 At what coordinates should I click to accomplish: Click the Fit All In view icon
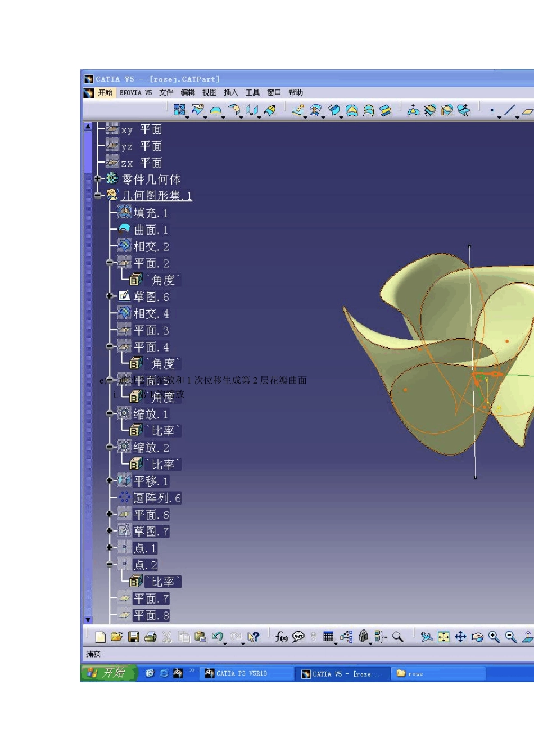coord(444,637)
